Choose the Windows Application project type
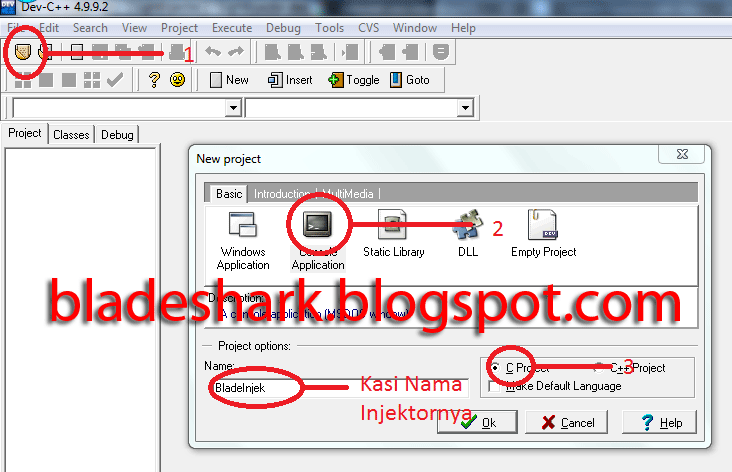The image size is (732, 472). pos(243,240)
